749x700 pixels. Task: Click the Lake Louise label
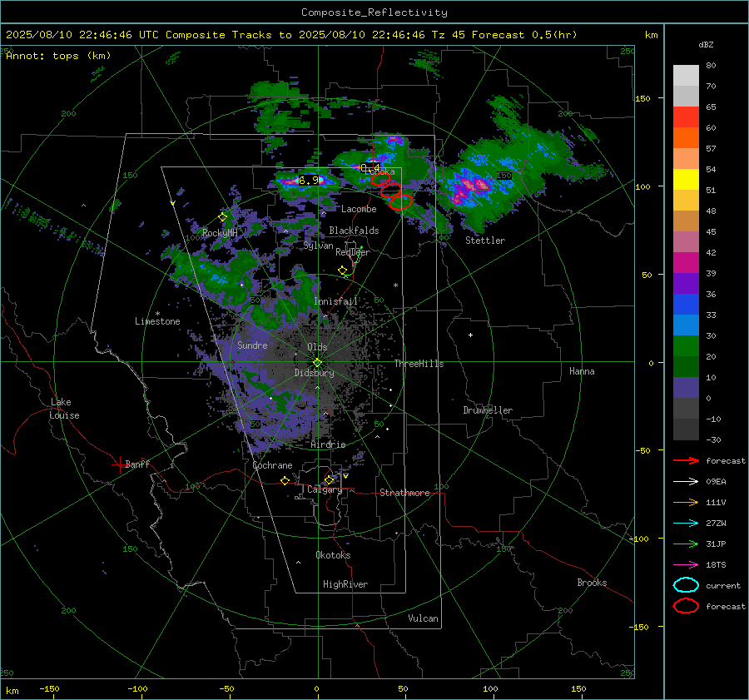(64, 409)
